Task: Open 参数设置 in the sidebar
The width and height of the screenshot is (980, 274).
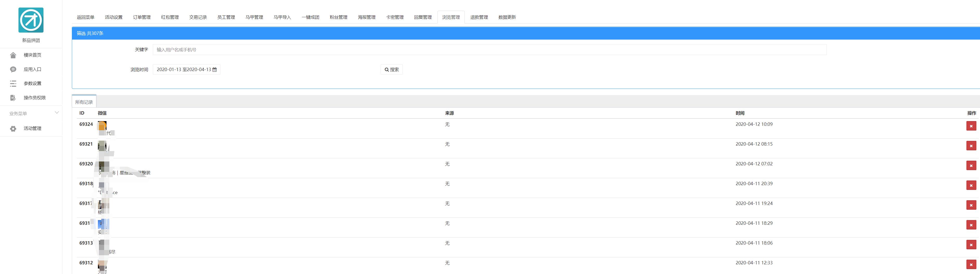Action: click(x=32, y=83)
